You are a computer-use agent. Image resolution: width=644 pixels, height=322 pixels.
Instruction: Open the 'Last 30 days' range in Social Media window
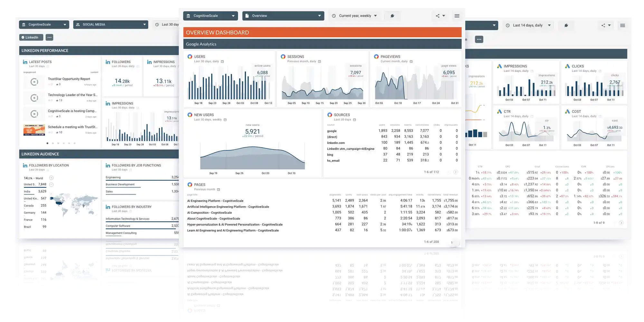(x=167, y=24)
